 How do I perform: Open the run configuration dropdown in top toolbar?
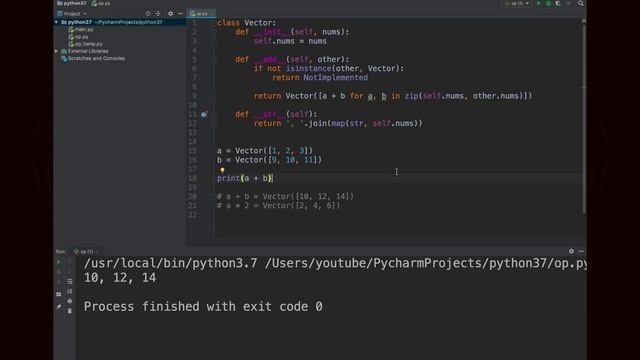point(517,3)
